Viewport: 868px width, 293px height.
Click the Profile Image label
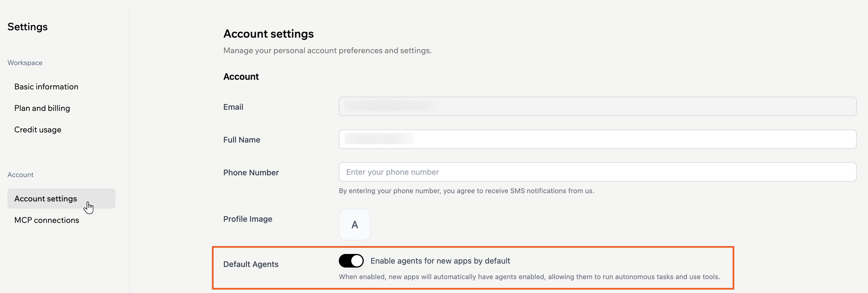click(248, 219)
